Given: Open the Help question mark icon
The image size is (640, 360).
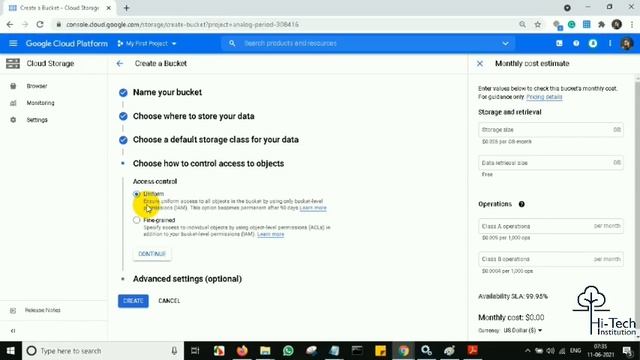Looking at the screenshot, I should point(576,43).
